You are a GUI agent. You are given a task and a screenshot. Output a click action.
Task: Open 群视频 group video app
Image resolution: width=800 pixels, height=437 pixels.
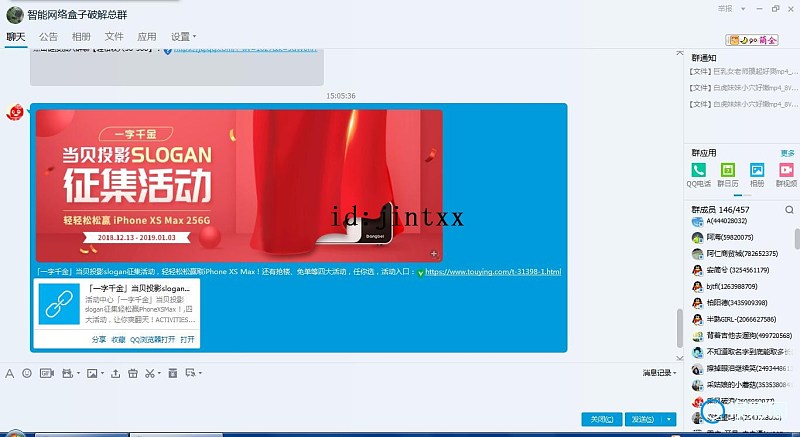786,175
